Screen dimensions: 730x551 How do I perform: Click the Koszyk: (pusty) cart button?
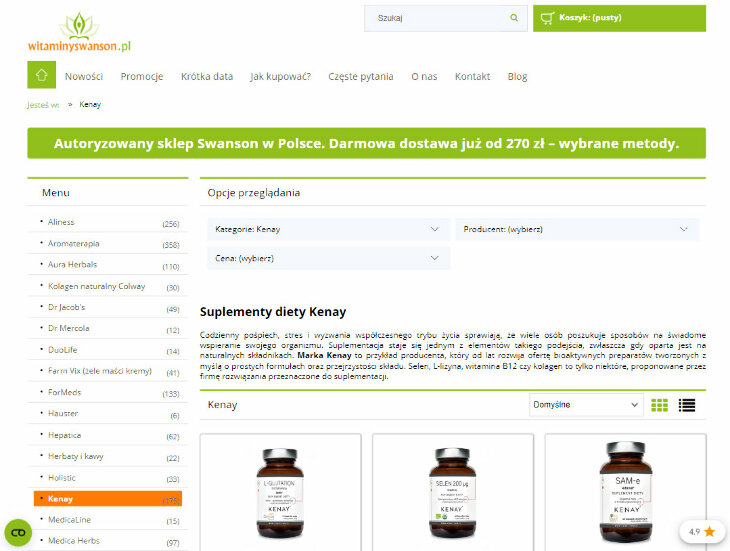(619, 18)
